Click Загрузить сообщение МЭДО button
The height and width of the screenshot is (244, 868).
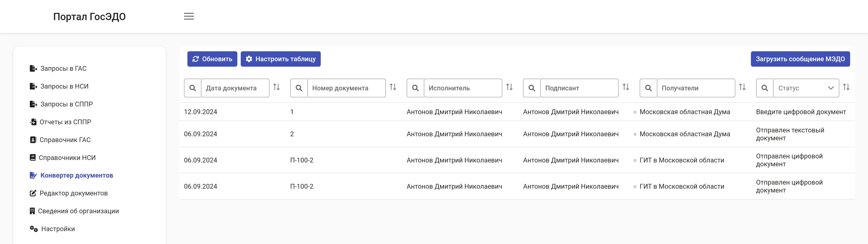[800, 59]
